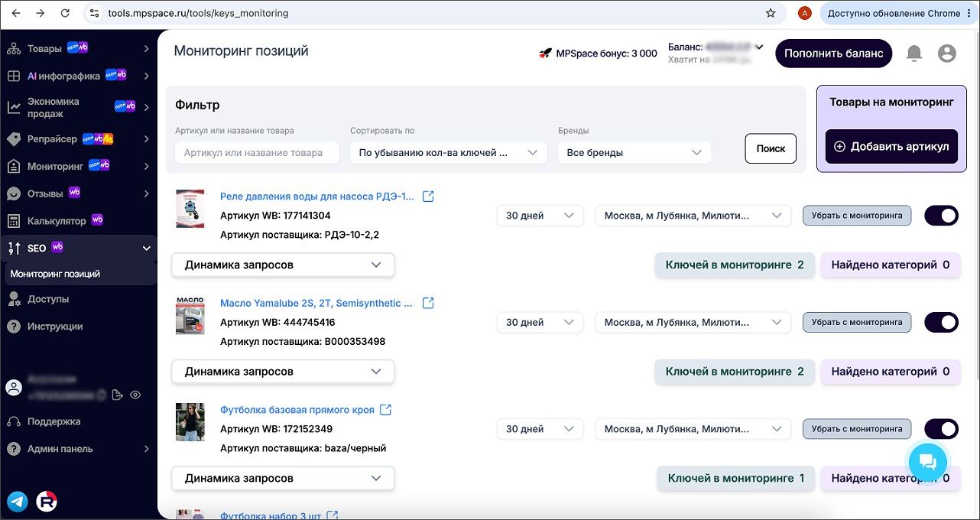The image size is (980, 520).
Task: Bookmark this page with the star icon
Action: [x=771, y=13]
